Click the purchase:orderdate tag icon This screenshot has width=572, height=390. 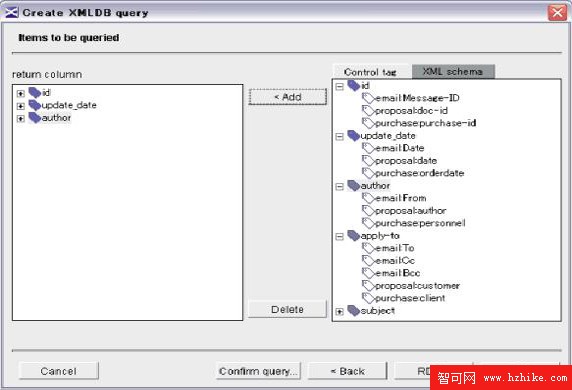(x=368, y=173)
